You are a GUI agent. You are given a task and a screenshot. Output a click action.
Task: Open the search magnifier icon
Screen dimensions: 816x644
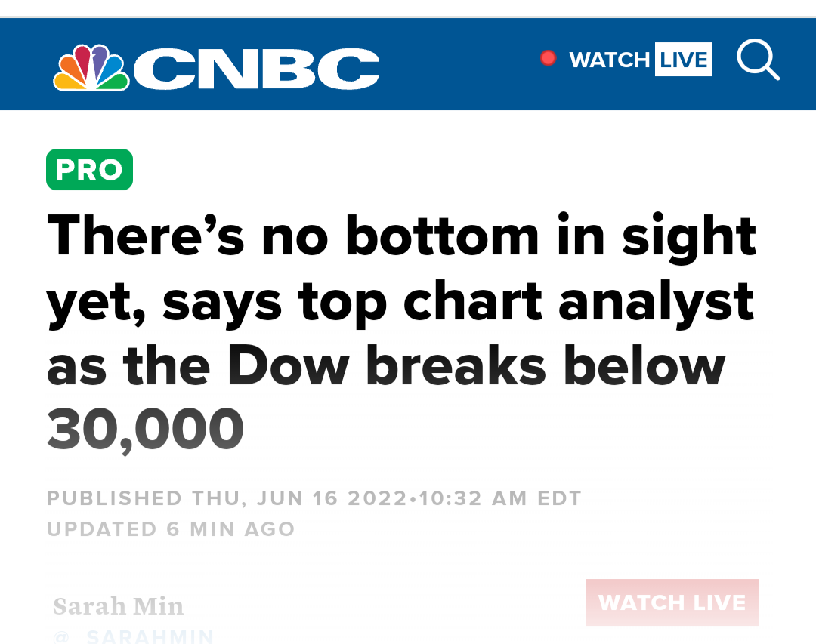759,60
